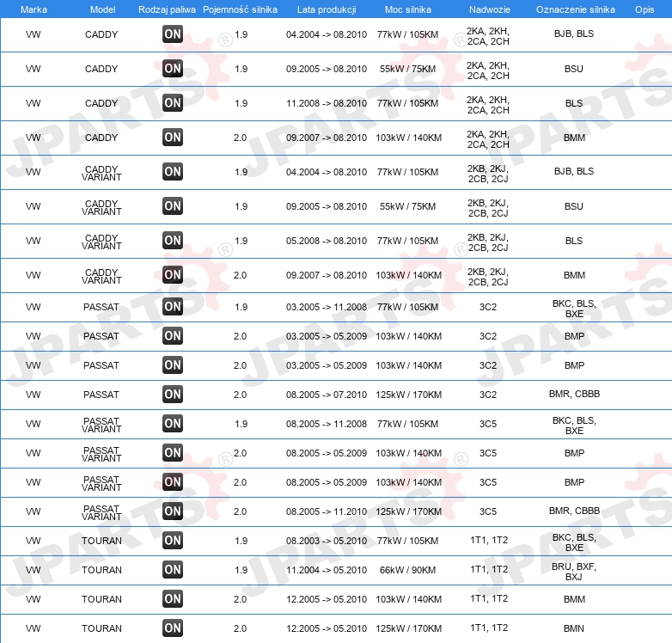This screenshot has height=643, width=672.
Task: Click the Oznaczenie silnika column header
Action: 576,9
